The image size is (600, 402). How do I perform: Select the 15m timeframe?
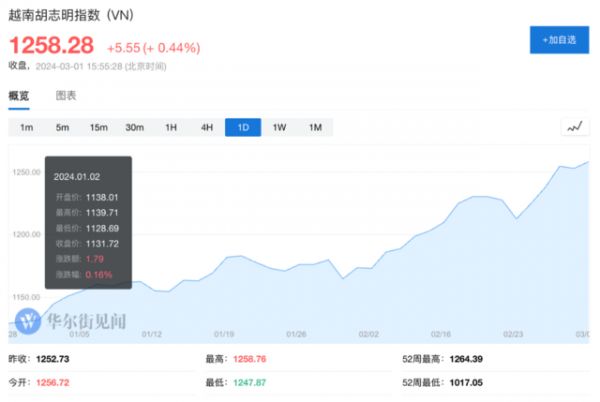click(98, 127)
